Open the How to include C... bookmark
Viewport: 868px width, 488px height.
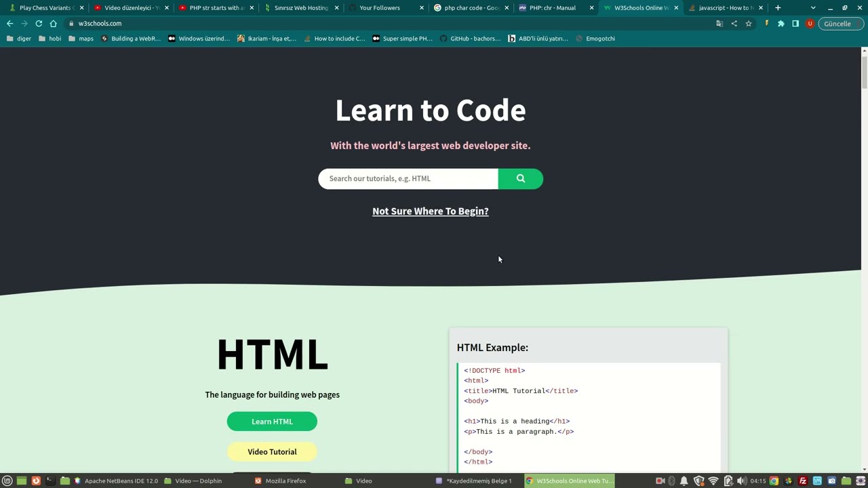click(x=334, y=39)
